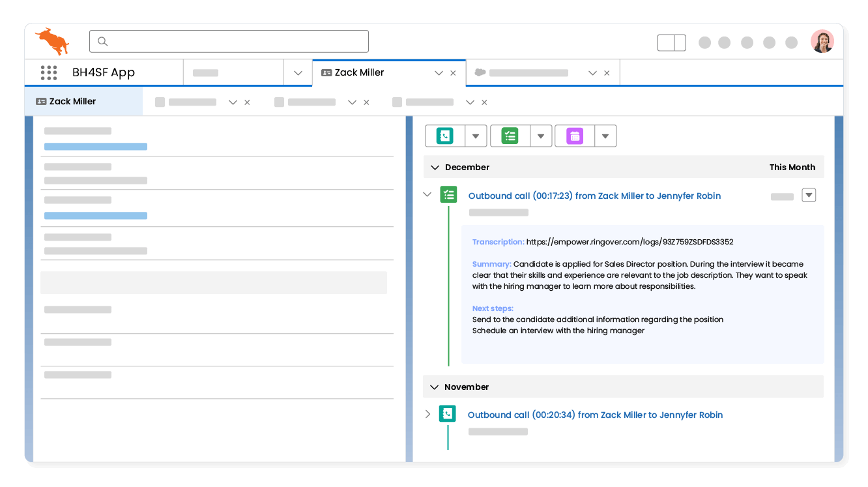
Task: Expand the November outbound call details
Action: tap(427, 414)
